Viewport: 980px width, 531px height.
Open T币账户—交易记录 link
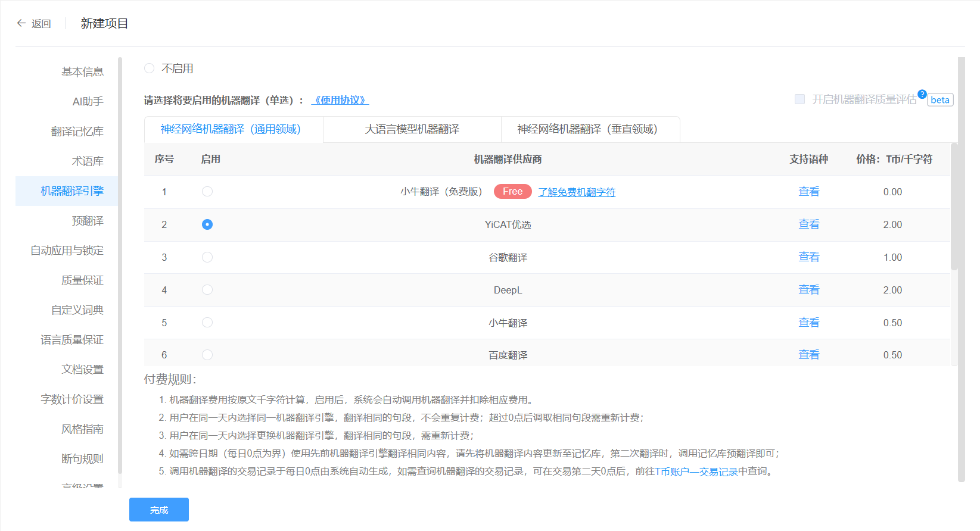pos(696,471)
